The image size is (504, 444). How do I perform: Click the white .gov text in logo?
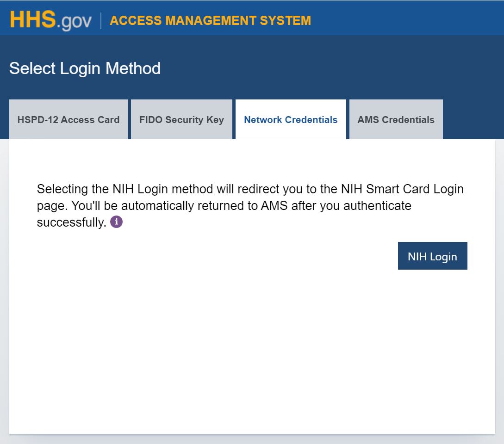coord(75,21)
